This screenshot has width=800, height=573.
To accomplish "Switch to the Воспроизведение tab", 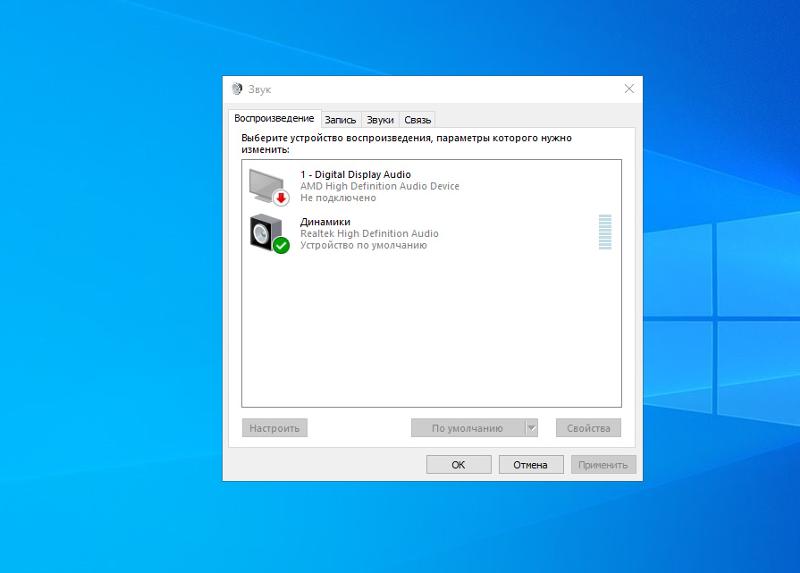I will click(x=274, y=118).
